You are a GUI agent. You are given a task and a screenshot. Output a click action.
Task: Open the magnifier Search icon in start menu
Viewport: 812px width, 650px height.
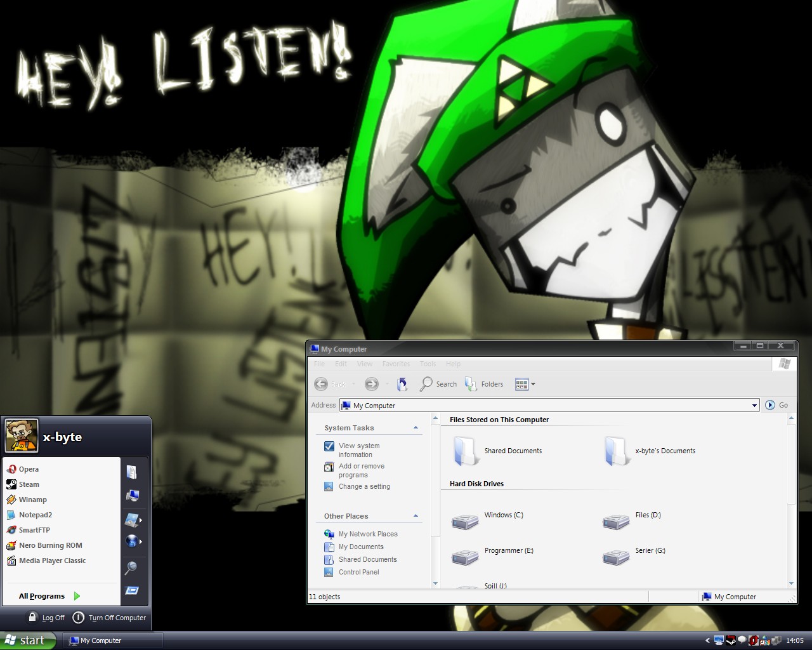pyautogui.click(x=131, y=567)
